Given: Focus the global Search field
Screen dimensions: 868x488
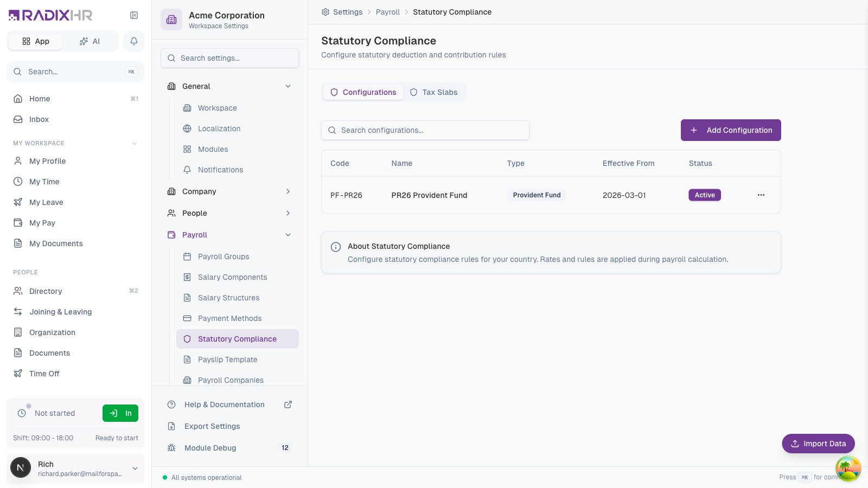Looking at the screenshot, I should [x=75, y=72].
